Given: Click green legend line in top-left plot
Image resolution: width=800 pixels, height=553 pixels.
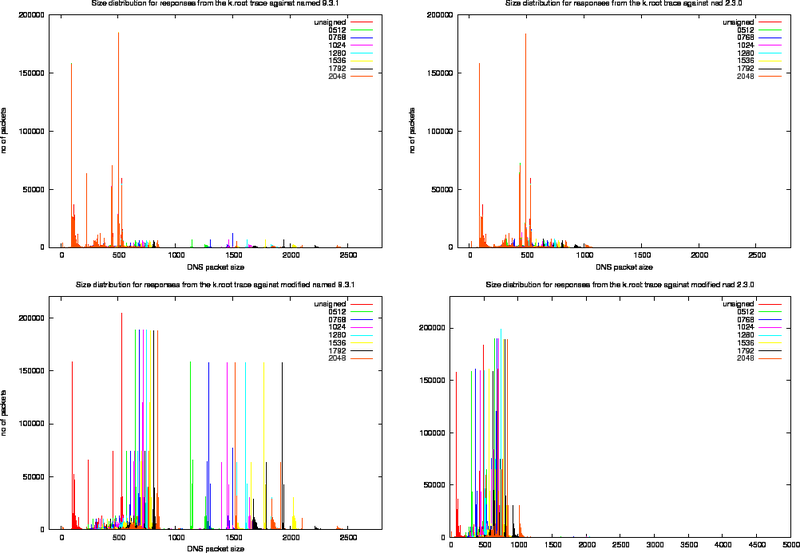Looking at the screenshot, I should (x=362, y=30).
